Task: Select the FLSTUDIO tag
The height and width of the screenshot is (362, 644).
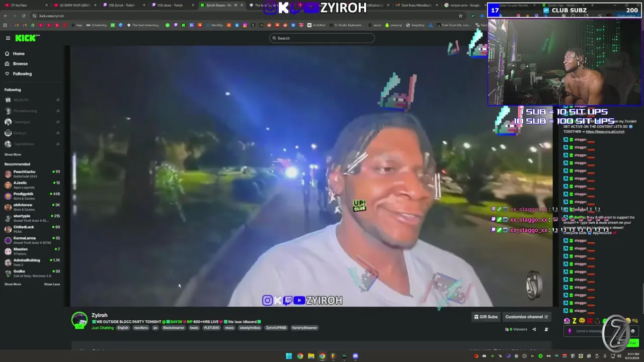Action: 211,328
